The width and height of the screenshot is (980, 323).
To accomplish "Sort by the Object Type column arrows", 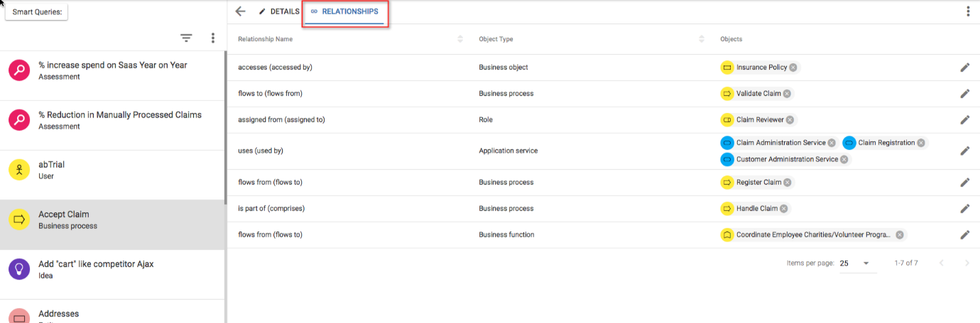I will point(702,39).
